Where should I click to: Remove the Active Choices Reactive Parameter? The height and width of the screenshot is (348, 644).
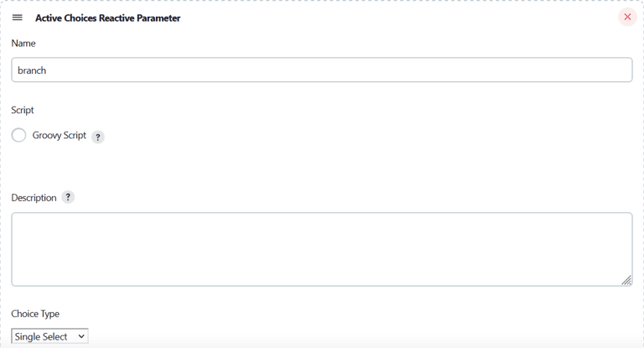[627, 17]
